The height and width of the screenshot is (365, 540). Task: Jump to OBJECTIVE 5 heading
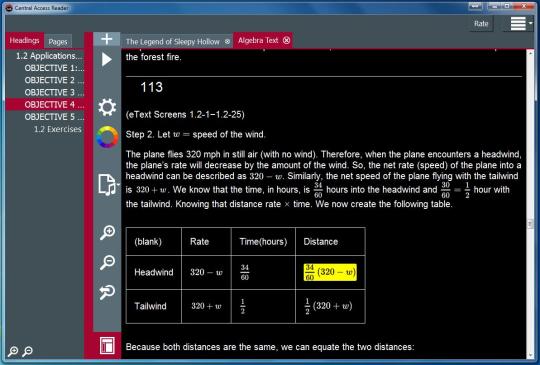(x=54, y=117)
